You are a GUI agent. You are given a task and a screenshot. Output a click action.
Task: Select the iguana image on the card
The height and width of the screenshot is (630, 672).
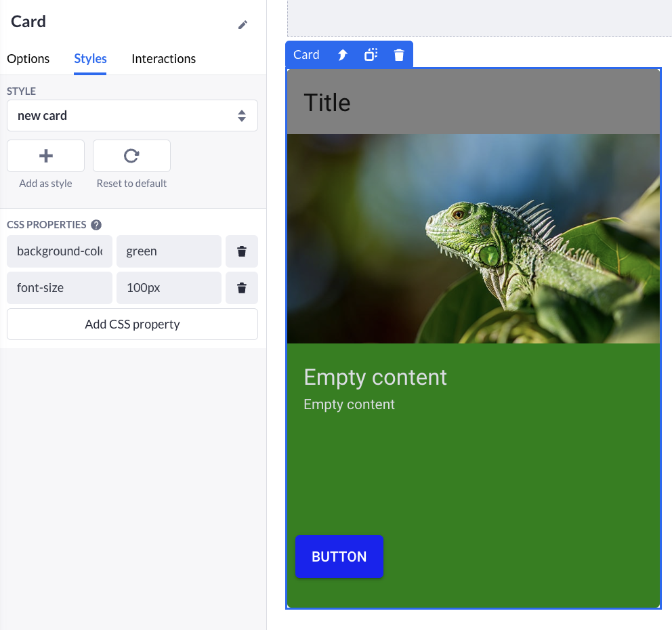pos(473,238)
